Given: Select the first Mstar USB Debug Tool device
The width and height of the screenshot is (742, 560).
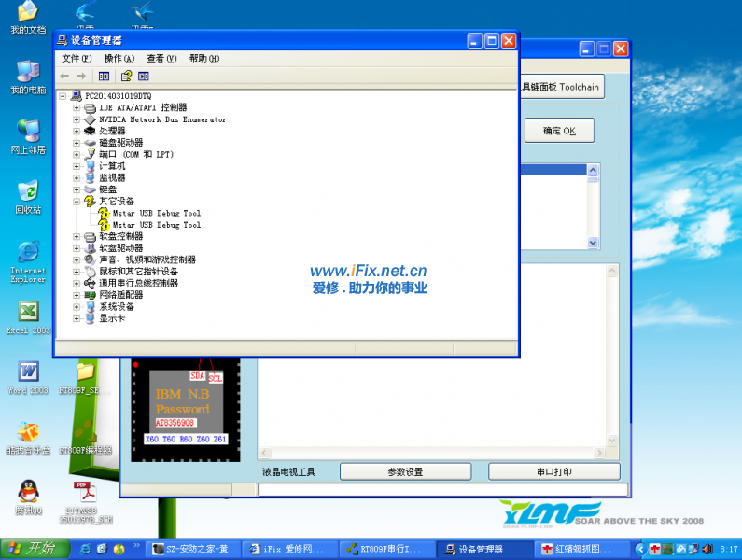Looking at the screenshot, I should point(156,214).
